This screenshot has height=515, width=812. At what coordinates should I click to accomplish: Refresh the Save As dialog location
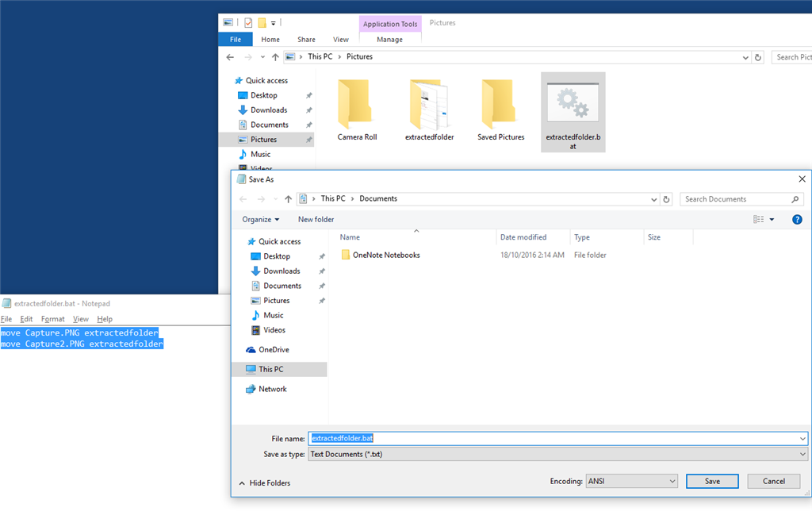(x=666, y=199)
